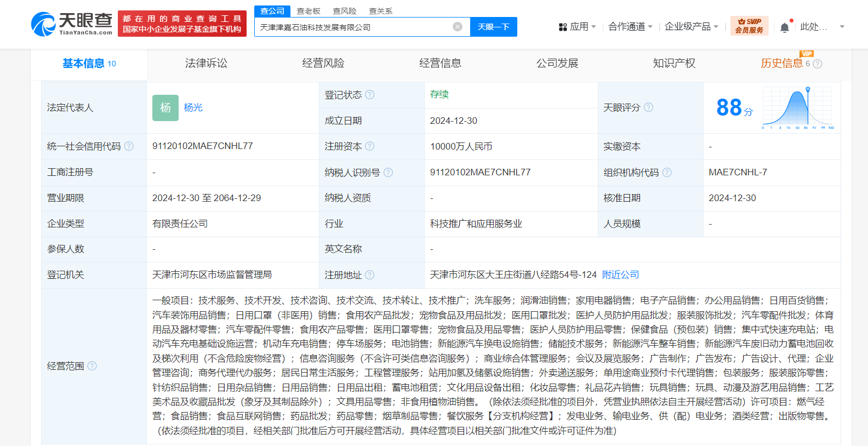This screenshot has width=868, height=446.
Task: Open legal representative 杨光 link
Action: (193, 108)
